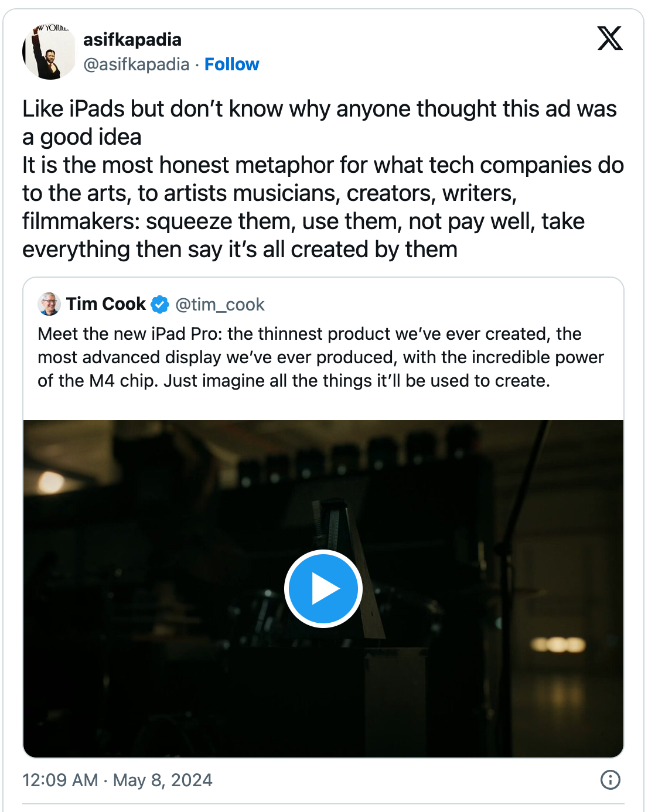
Task: Follow the asifkapadia account
Action: click(231, 64)
